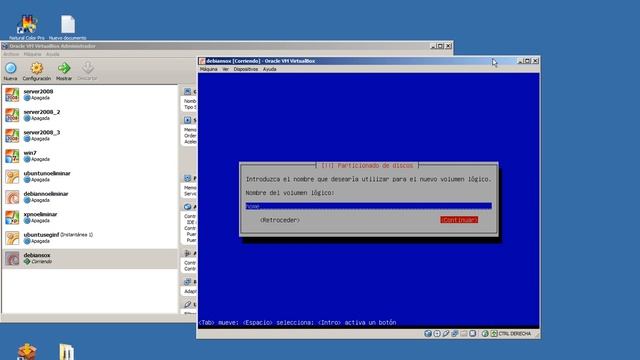Viewport: 640px width, 360px height.
Task: Open the Dispositivos menu in debiansox window
Action: coord(246,69)
